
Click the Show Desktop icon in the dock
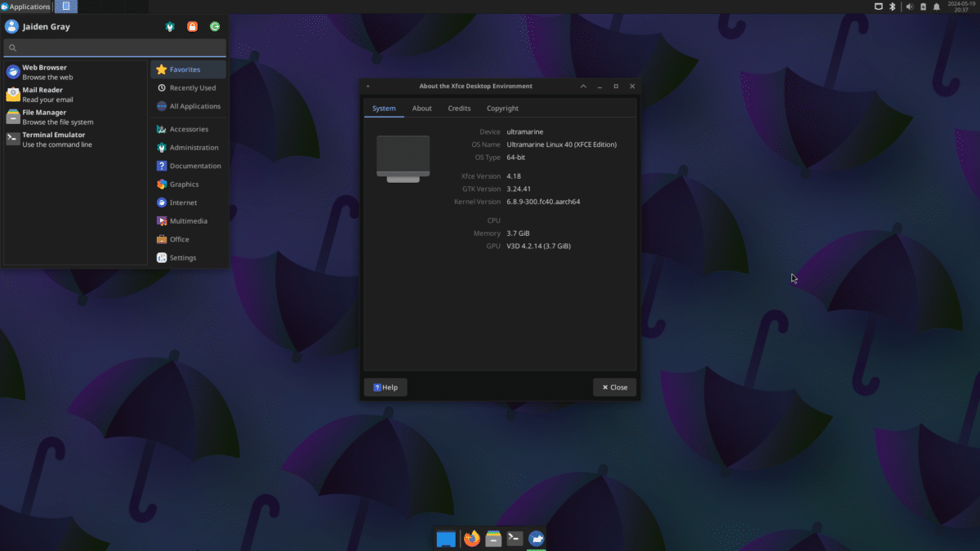pos(445,538)
